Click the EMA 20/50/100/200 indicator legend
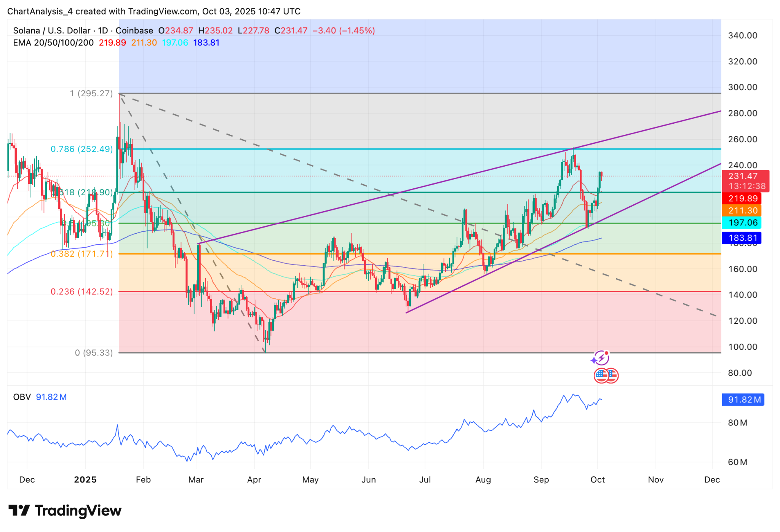Viewport: 780px width, 532px height. [x=53, y=43]
